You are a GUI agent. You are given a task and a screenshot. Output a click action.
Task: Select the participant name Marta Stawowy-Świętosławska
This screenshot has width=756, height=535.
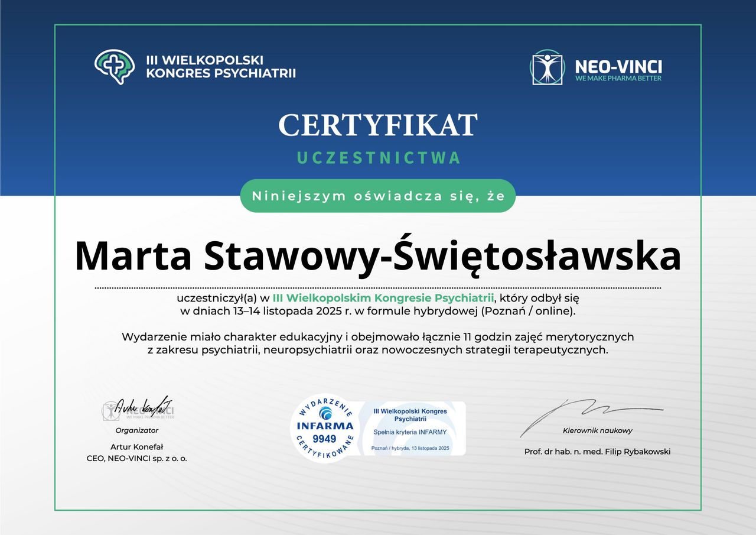[x=378, y=255]
